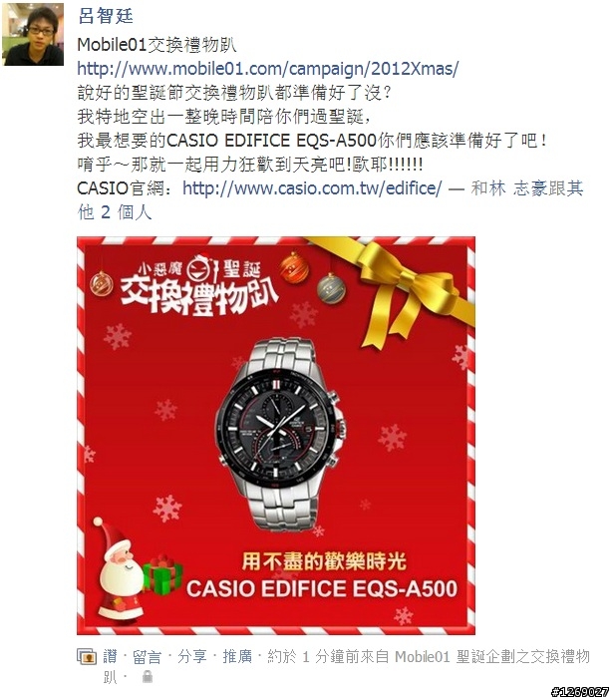The width and height of the screenshot is (615, 700).
Task: Open 呂智廷 profile name link
Action: click(106, 16)
